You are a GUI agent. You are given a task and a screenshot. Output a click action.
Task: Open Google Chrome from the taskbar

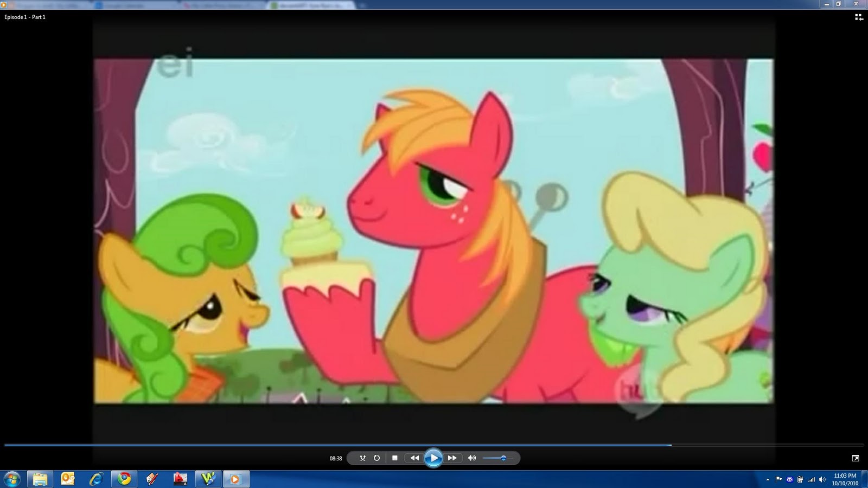[124, 479]
